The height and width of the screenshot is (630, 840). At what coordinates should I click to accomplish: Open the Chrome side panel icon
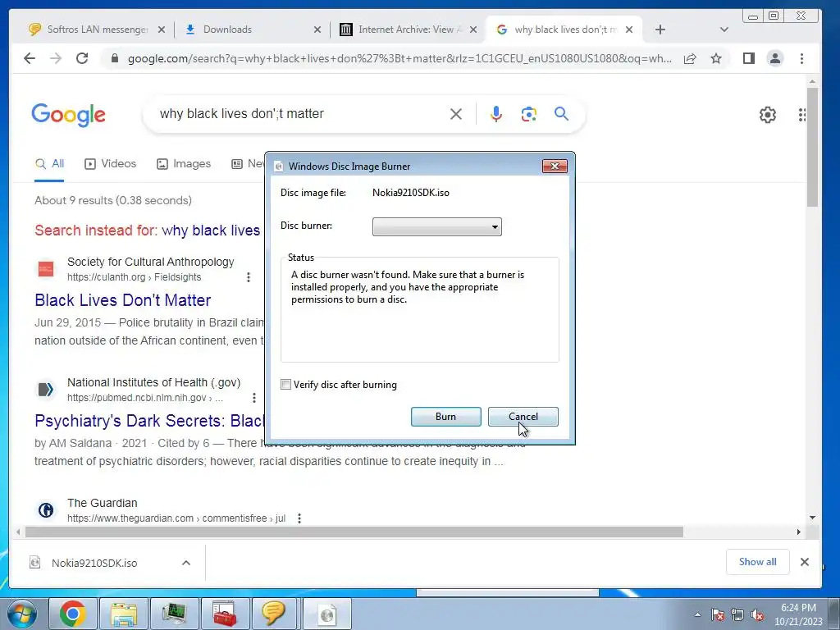(x=749, y=58)
